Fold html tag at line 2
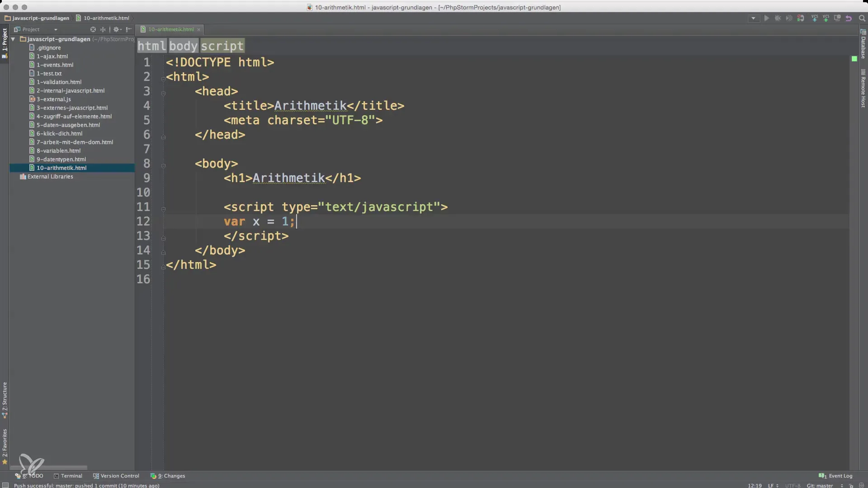The image size is (868, 488). click(163, 79)
